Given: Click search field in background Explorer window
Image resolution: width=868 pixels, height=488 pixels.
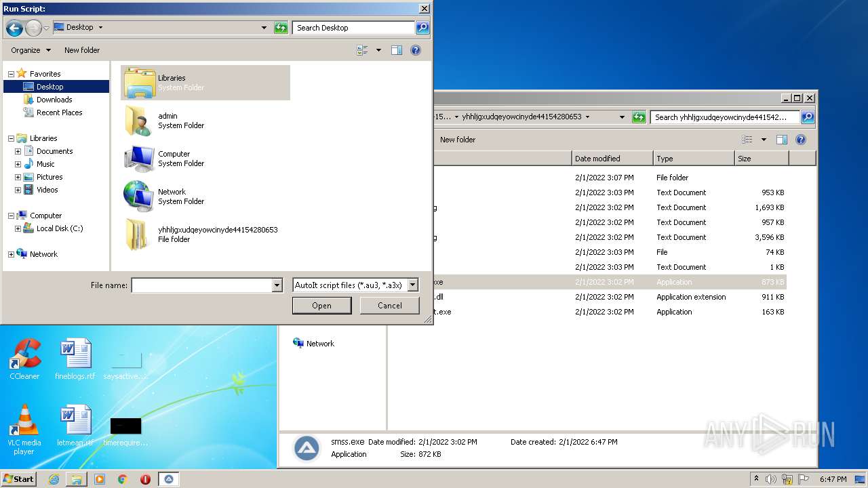Looking at the screenshot, I should [725, 117].
